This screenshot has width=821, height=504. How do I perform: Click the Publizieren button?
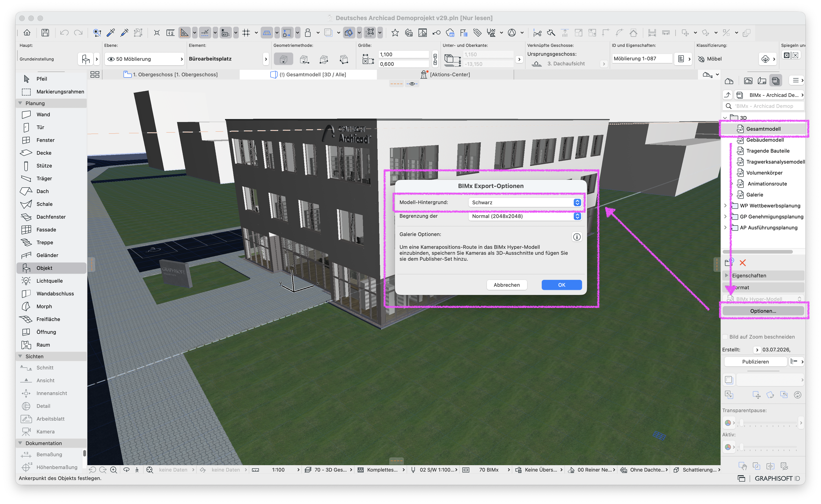755,362
